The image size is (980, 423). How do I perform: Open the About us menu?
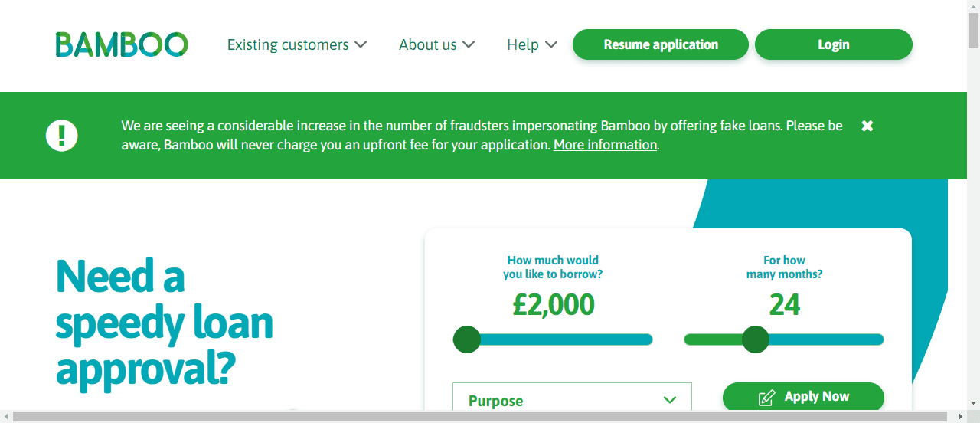pyautogui.click(x=437, y=44)
